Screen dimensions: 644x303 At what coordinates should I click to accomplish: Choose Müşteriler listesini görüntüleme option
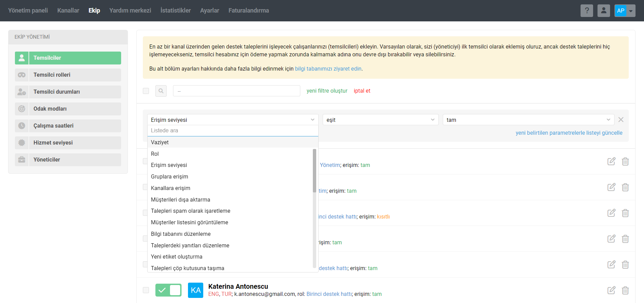[x=230, y=223]
